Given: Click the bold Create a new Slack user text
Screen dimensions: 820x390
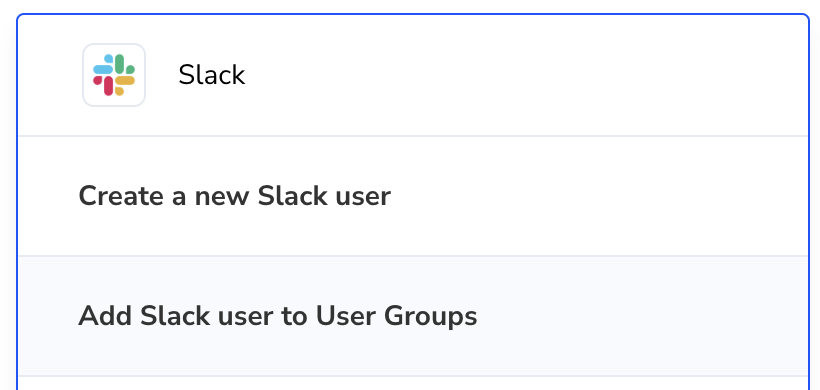Looking at the screenshot, I should point(234,196).
